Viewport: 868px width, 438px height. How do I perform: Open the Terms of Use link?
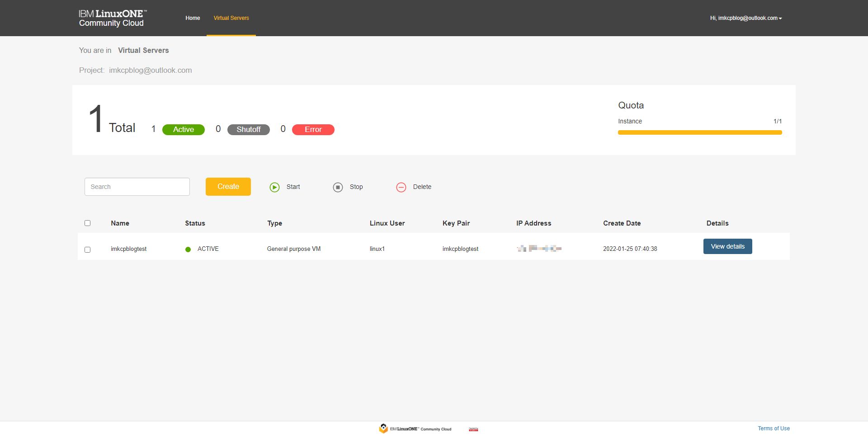[774, 429]
